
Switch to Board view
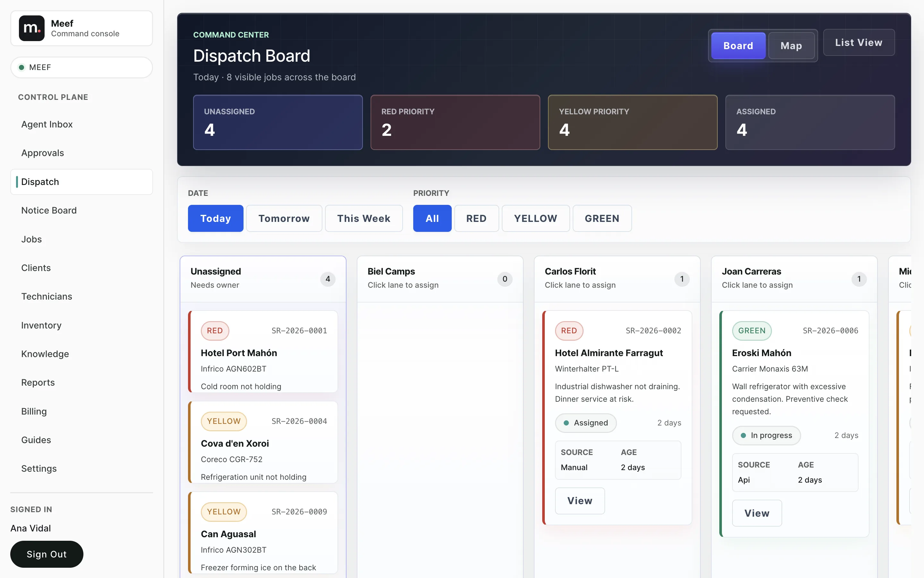(x=738, y=46)
